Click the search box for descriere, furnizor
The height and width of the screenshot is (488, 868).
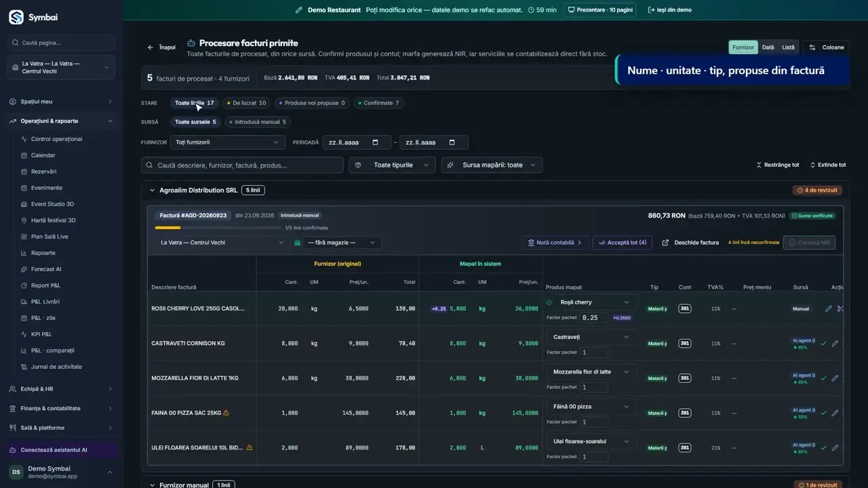(243, 165)
